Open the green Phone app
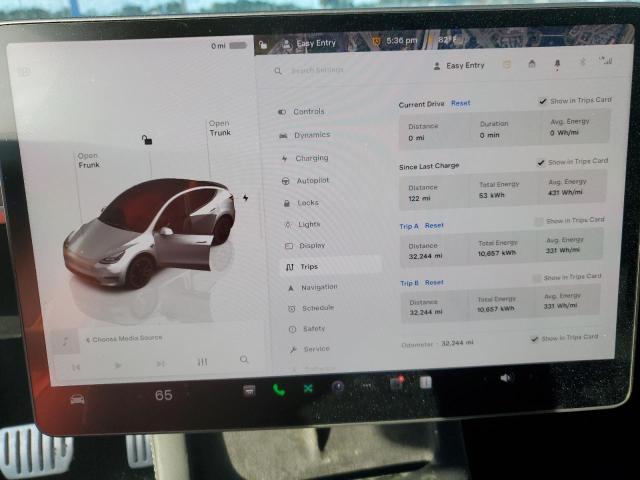The height and width of the screenshot is (480, 640). pyautogui.click(x=279, y=390)
